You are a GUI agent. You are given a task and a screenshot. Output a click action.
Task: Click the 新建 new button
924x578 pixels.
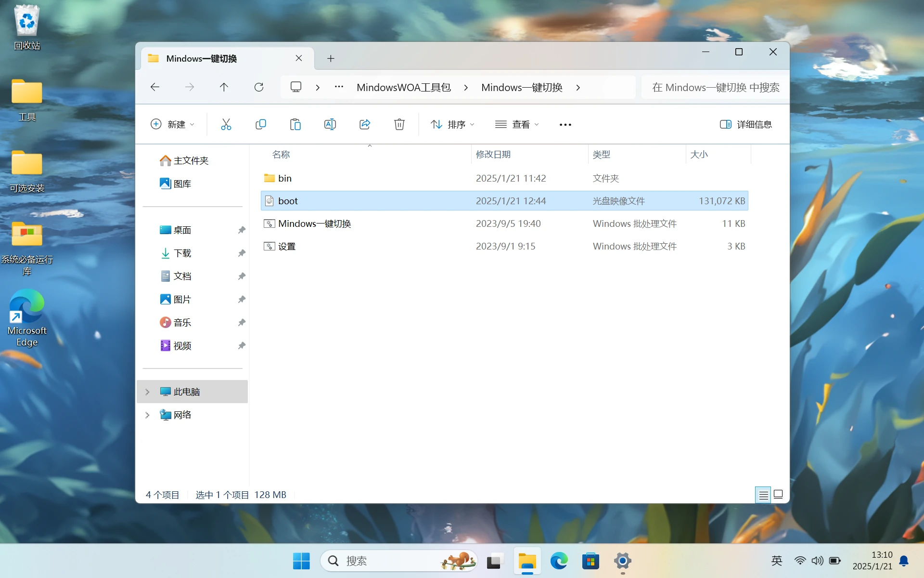click(x=172, y=124)
